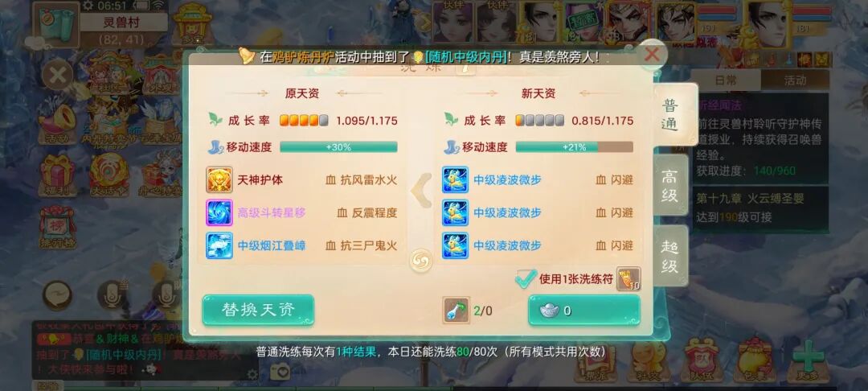The image size is (868, 391).
Task: Open the camera icon below the chat box
Action: tap(280, 372)
